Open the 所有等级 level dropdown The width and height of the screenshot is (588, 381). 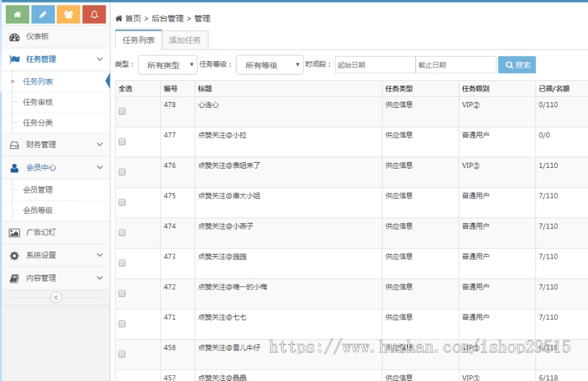(269, 65)
